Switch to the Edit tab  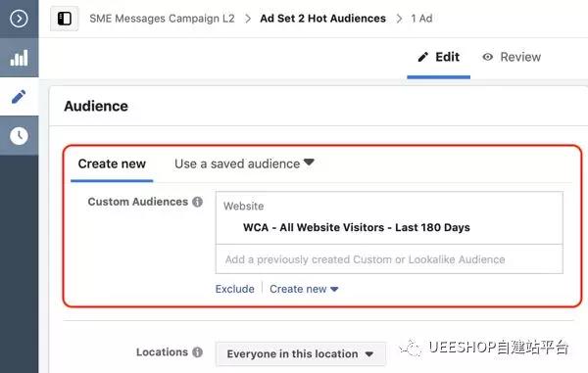click(x=438, y=57)
